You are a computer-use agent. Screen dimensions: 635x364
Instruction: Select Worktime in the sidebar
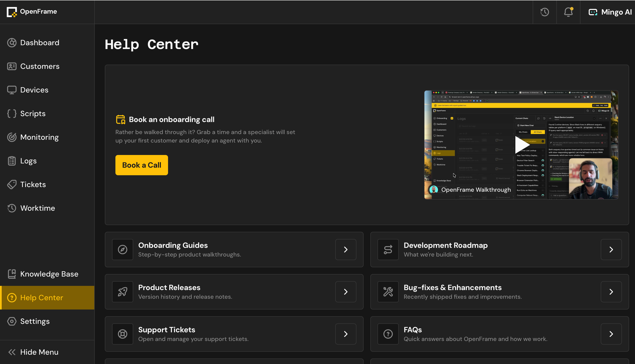click(x=47, y=208)
